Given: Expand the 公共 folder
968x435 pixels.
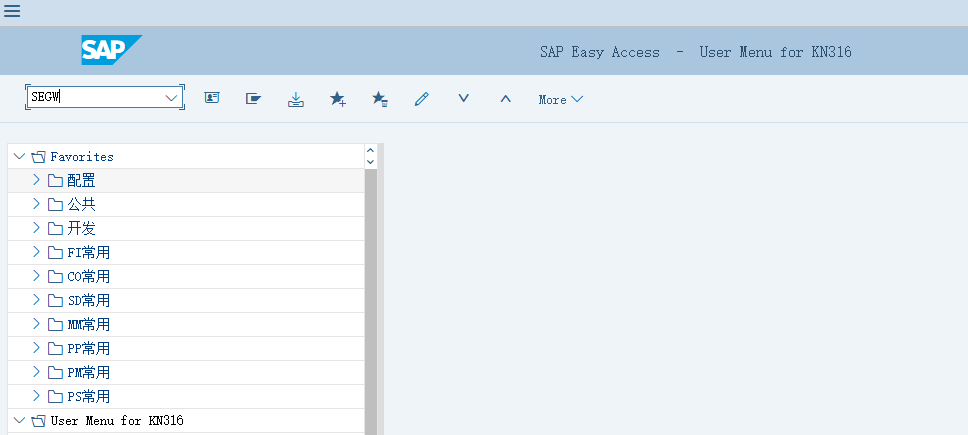Looking at the screenshot, I should coord(36,204).
